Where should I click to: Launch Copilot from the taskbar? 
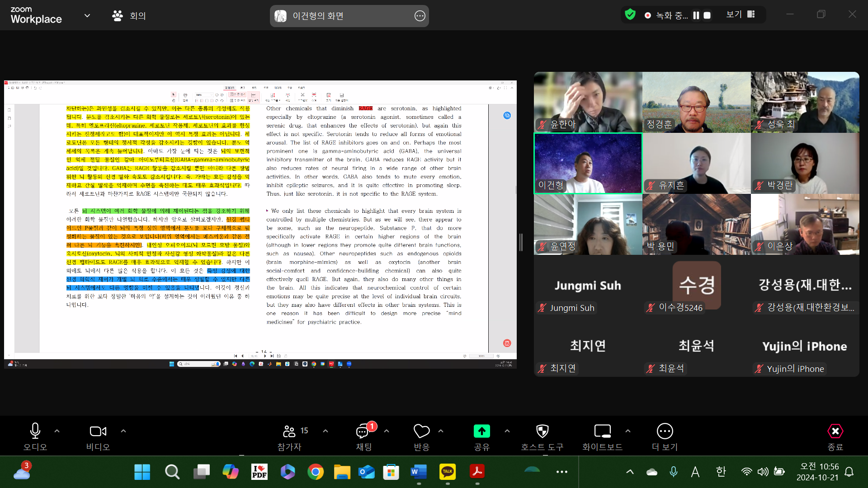(231, 472)
